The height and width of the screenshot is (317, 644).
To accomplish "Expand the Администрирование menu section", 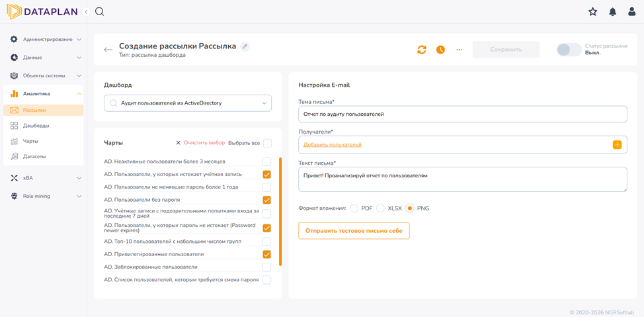I will pos(46,40).
